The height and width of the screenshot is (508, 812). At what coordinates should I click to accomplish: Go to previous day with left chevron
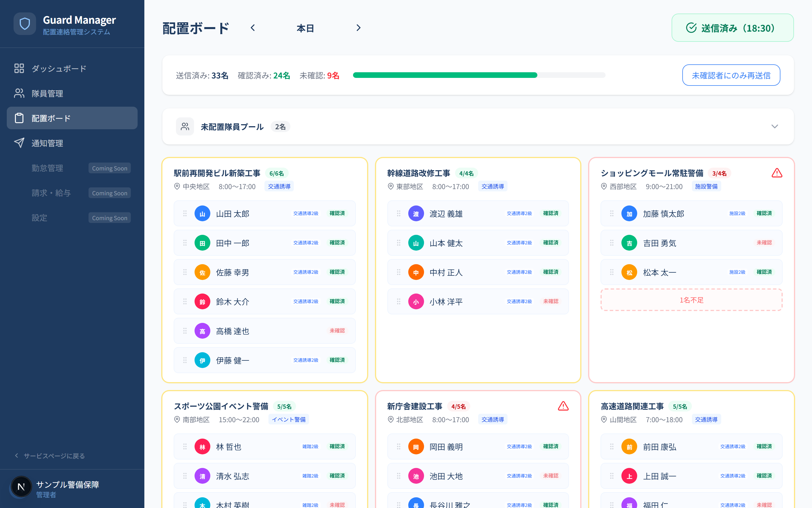[253, 28]
